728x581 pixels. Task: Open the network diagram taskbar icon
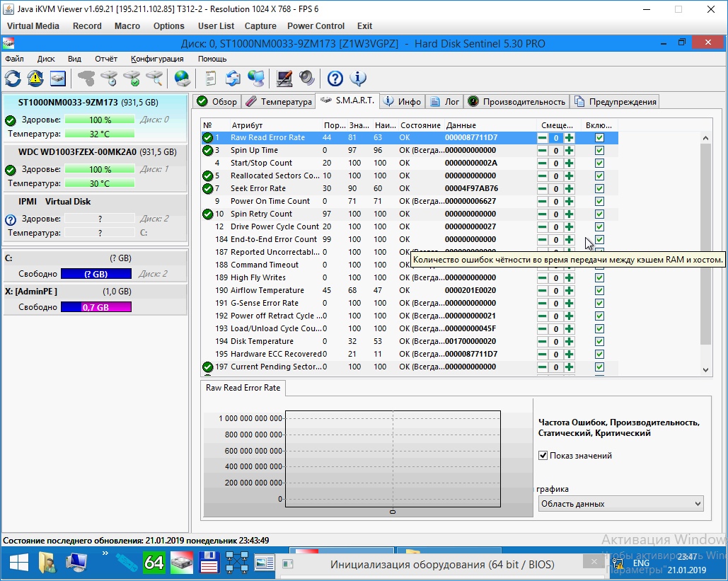click(237, 563)
